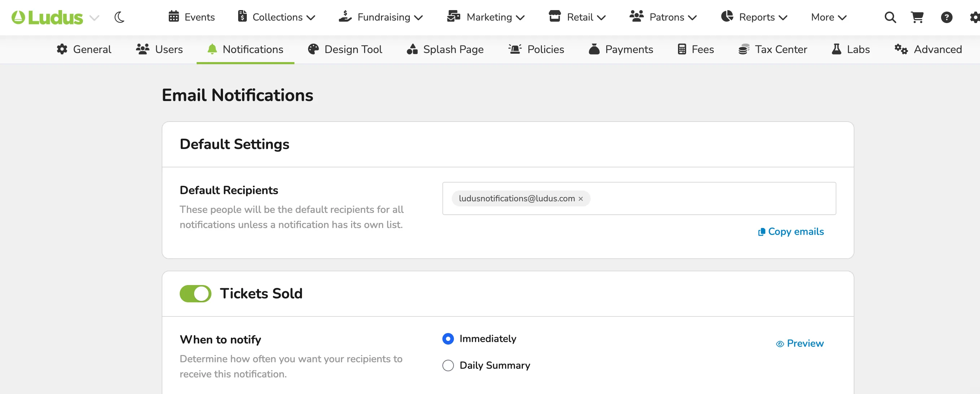980x394 pixels.
Task: Click the Payments money bag icon
Action: click(594, 49)
